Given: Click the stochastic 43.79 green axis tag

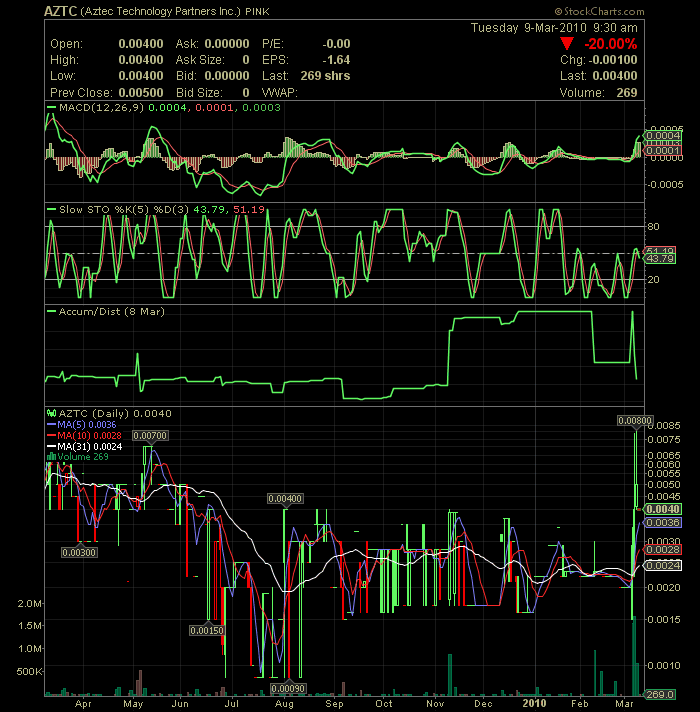Looking at the screenshot, I should pos(660,259).
